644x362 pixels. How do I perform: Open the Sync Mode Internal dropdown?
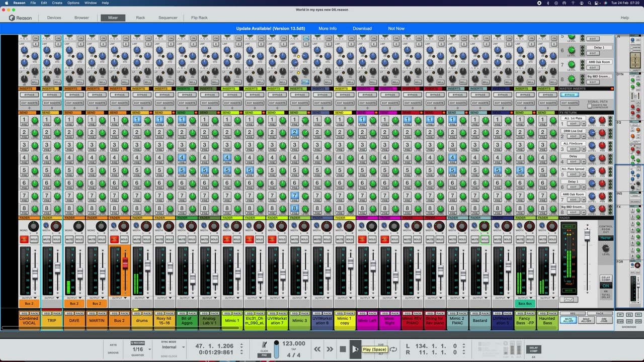point(173,347)
